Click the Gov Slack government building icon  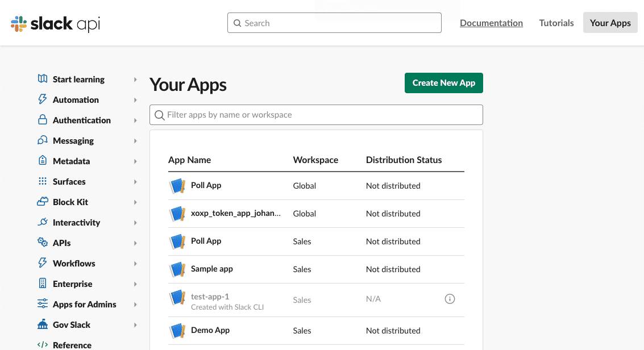42,324
